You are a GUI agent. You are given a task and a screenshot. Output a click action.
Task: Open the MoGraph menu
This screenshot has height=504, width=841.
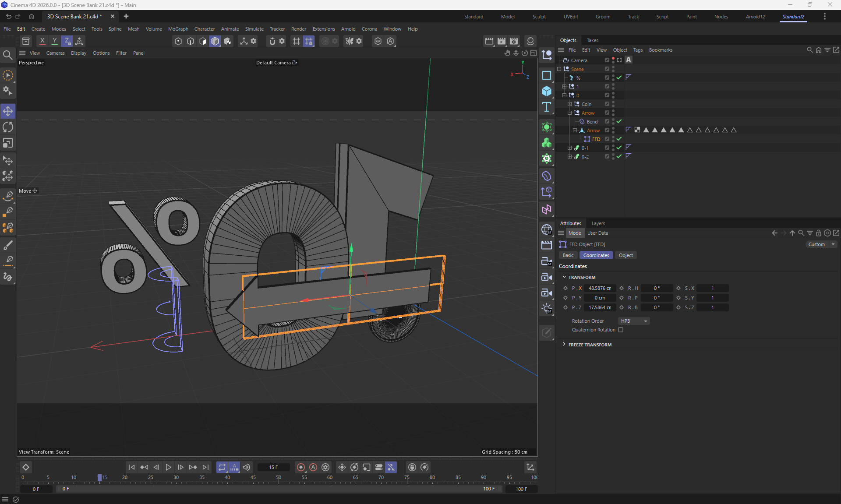[x=178, y=29]
